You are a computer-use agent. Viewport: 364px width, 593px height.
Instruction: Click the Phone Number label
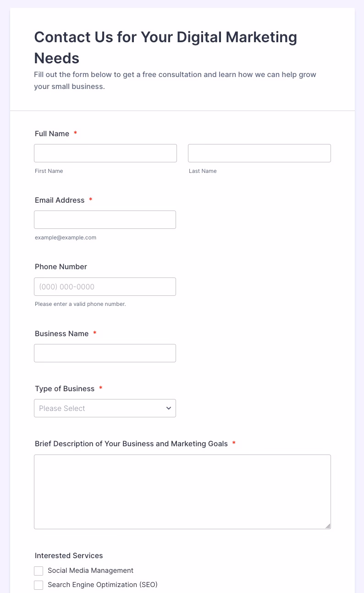click(61, 267)
